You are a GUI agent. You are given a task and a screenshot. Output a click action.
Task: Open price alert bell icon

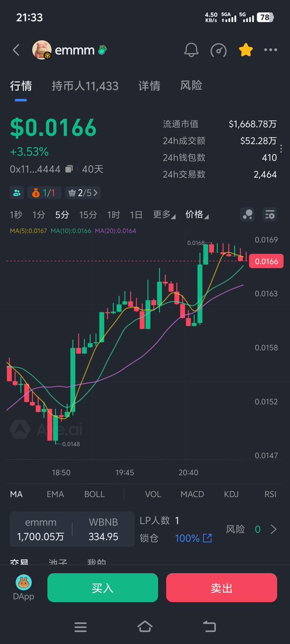tap(191, 50)
